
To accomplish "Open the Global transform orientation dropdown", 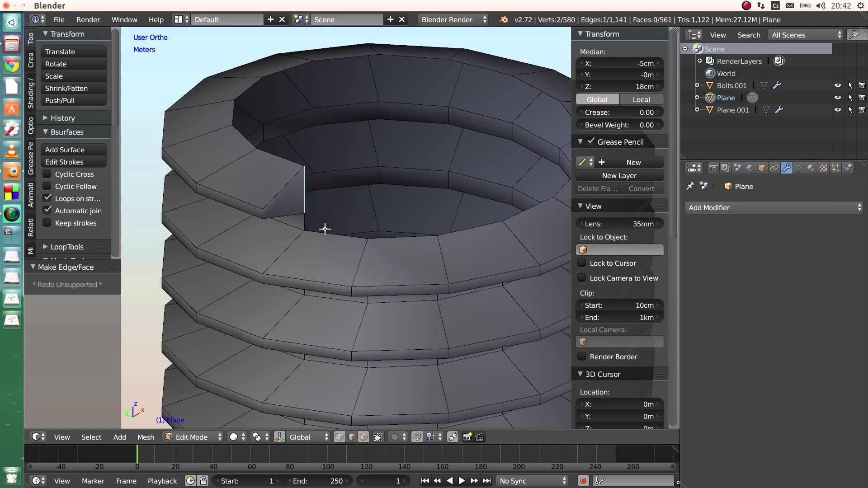I will tap(309, 437).
